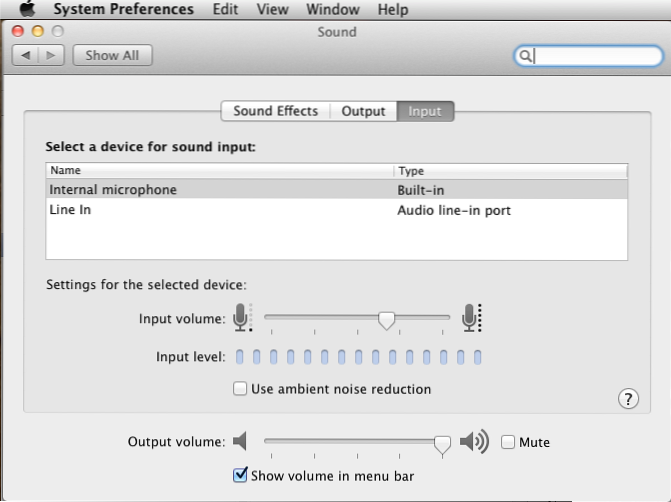Click the low input volume microphone icon
The width and height of the screenshot is (671, 502).
[241, 319]
